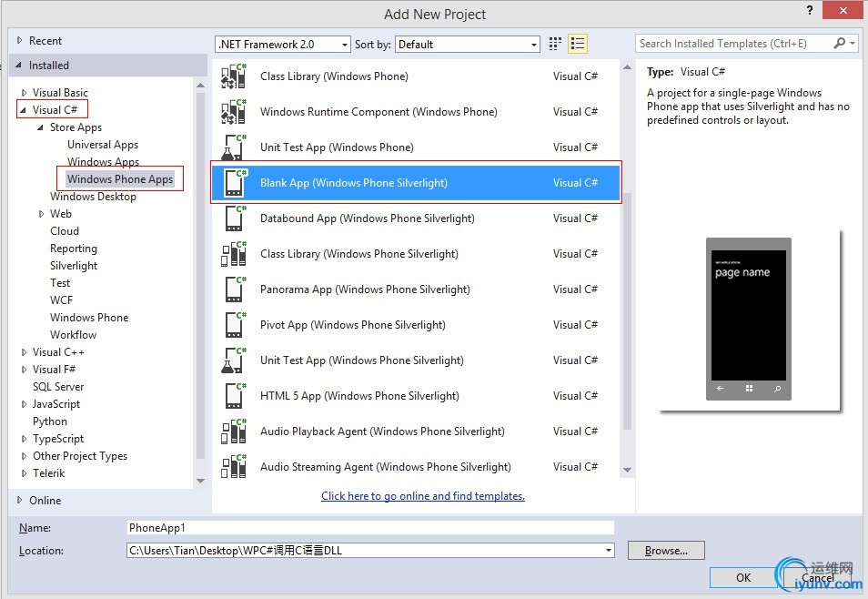
Task: Expand the Visual F# node
Action: (24, 369)
